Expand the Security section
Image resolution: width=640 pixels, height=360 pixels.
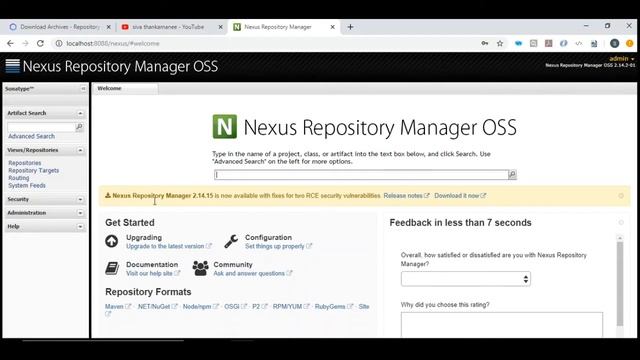[x=80, y=199]
